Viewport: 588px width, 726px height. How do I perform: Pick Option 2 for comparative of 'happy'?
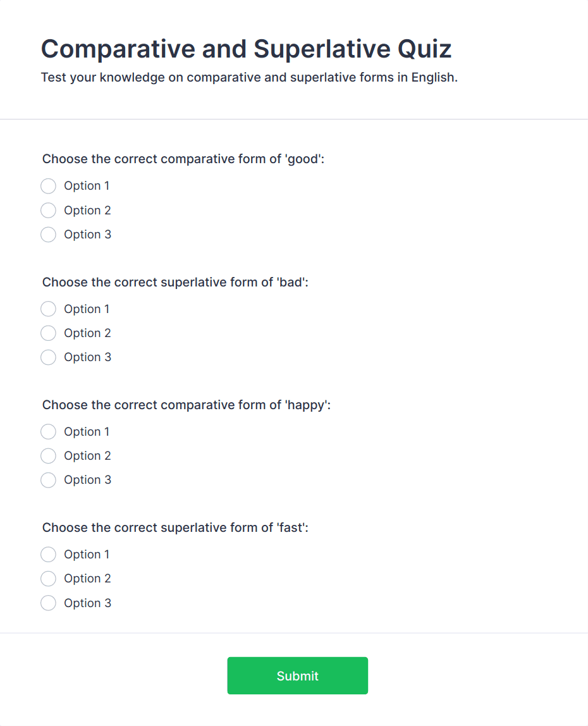click(49, 456)
